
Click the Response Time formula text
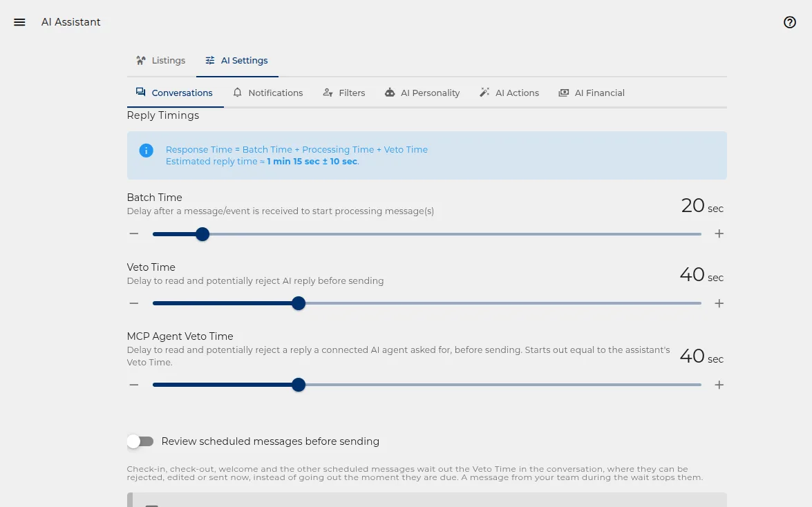click(296, 150)
